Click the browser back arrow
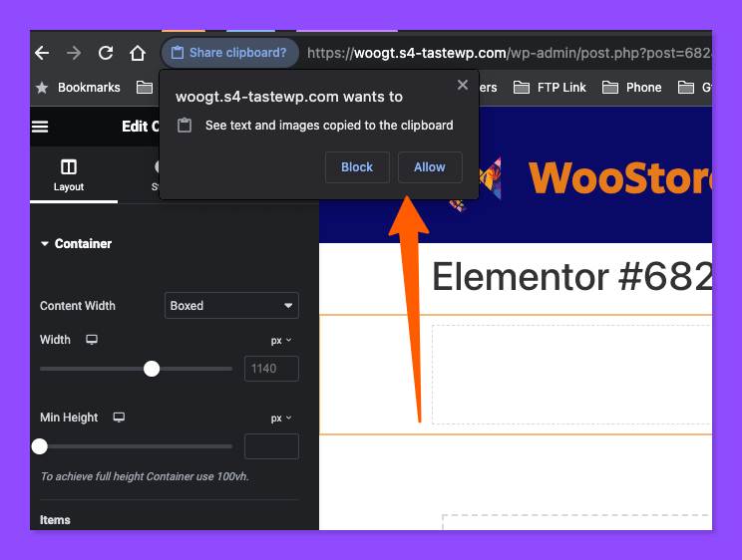 click(x=43, y=53)
